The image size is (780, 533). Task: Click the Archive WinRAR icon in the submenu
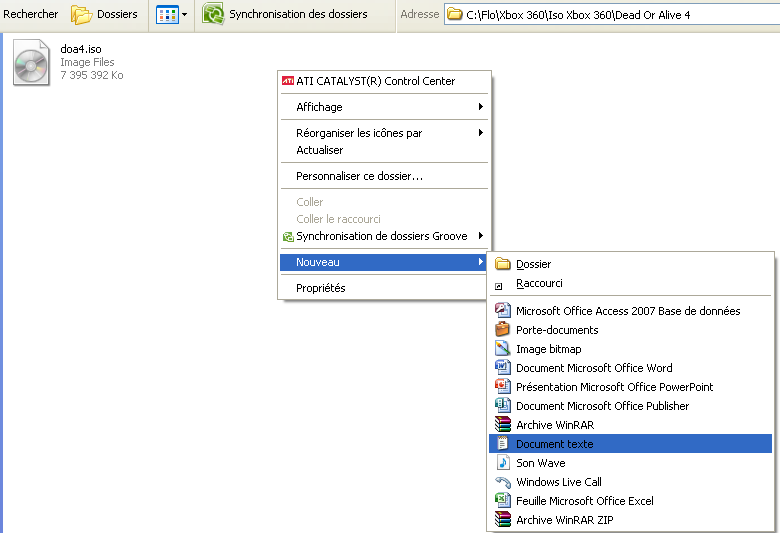(x=503, y=425)
